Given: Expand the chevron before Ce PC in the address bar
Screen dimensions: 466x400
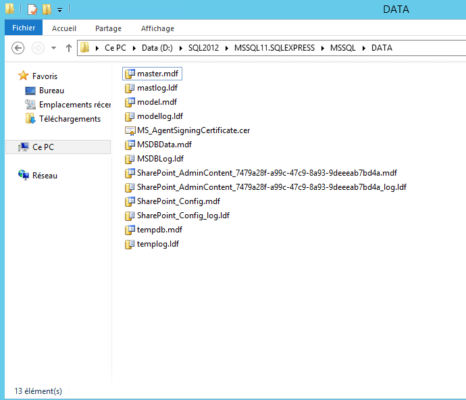Looking at the screenshot, I should click(x=97, y=48).
